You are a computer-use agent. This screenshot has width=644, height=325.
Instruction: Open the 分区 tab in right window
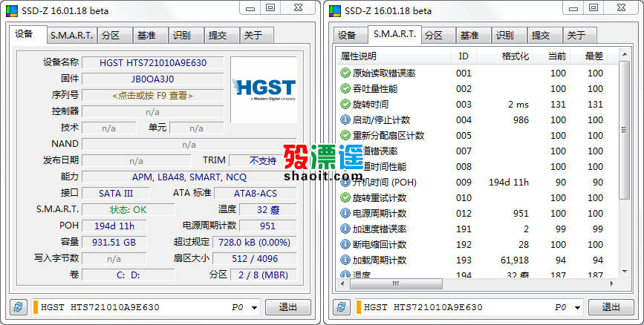pos(439,36)
